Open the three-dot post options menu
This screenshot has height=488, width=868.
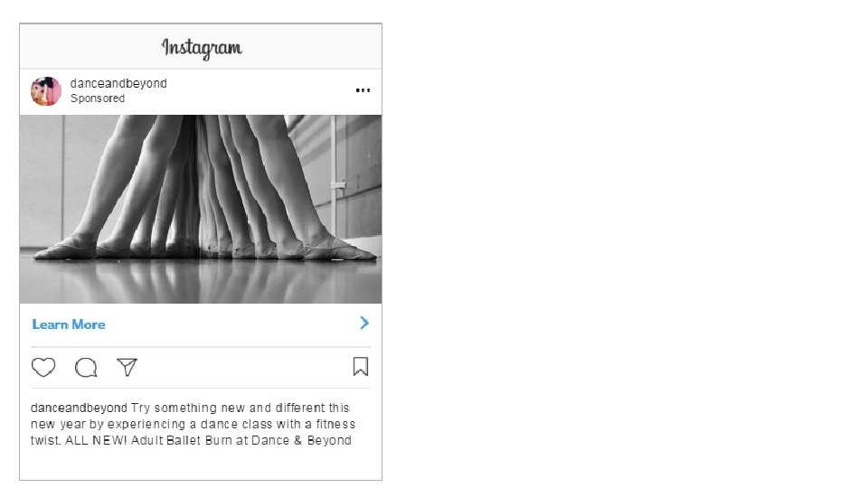pos(363,90)
